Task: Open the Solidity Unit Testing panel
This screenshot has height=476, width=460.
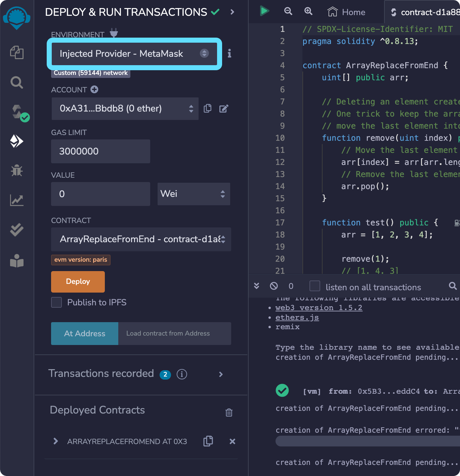Action: click(16, 230)
